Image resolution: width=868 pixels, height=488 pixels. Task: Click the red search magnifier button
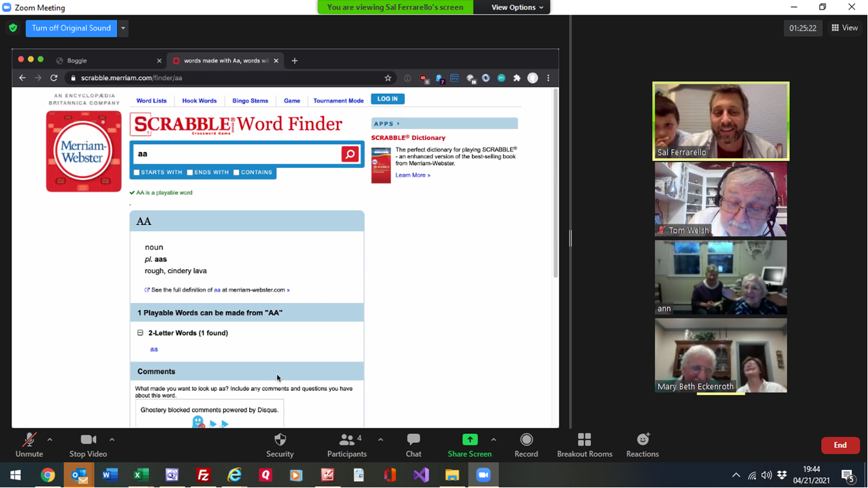pyautogui.click(x=350, y=154)
